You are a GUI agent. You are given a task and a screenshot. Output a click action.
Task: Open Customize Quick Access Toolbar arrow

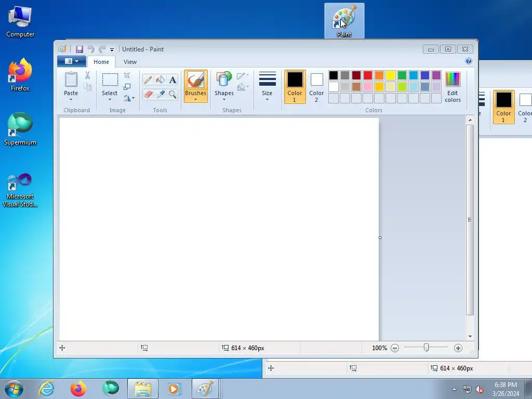coord(112,50)
